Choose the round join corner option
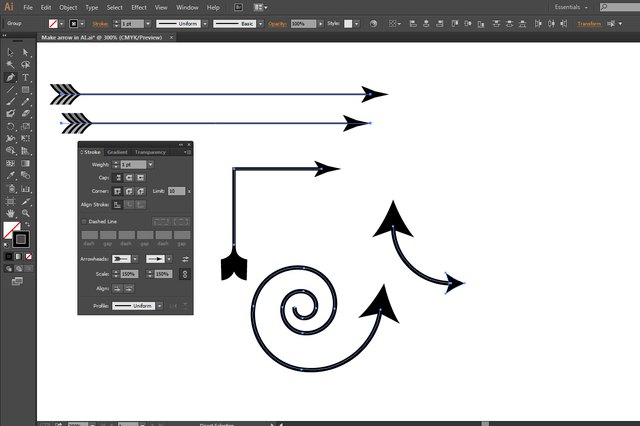The image size is (640, 426). point(130,190)
